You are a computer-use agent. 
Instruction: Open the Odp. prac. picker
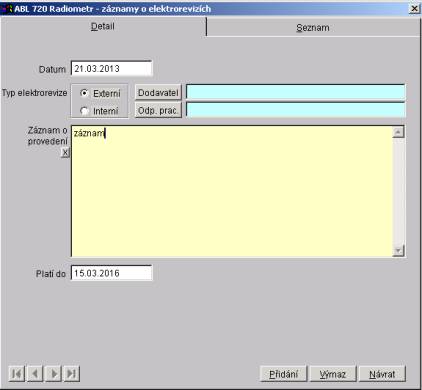(x=158, y=110)
